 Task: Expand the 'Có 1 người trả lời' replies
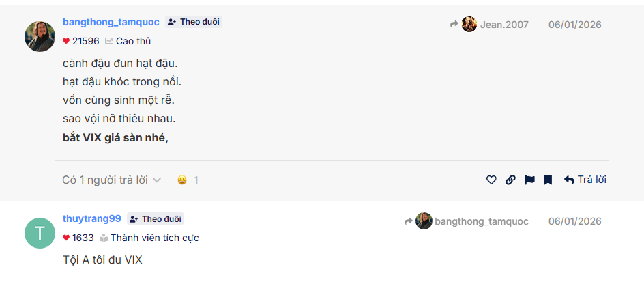(x=105, y=180)
